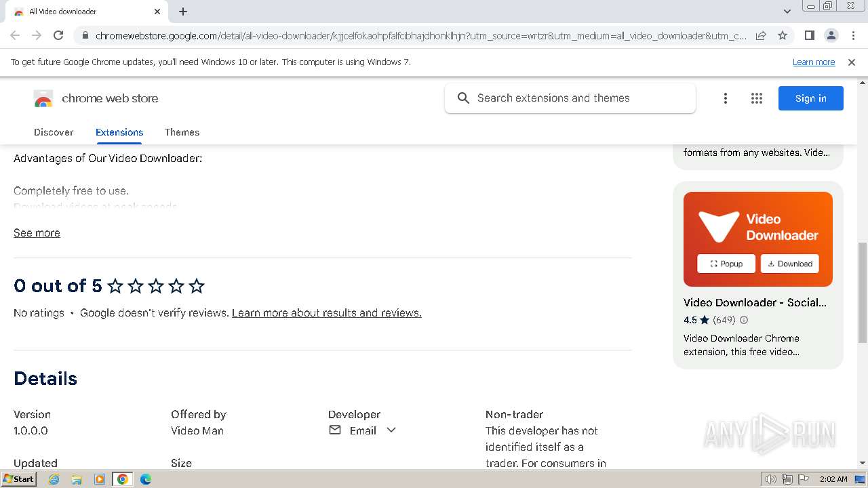Expand the developer Email dropdown
The width and height of the screenshot is (868, 488).
(391, 430)
